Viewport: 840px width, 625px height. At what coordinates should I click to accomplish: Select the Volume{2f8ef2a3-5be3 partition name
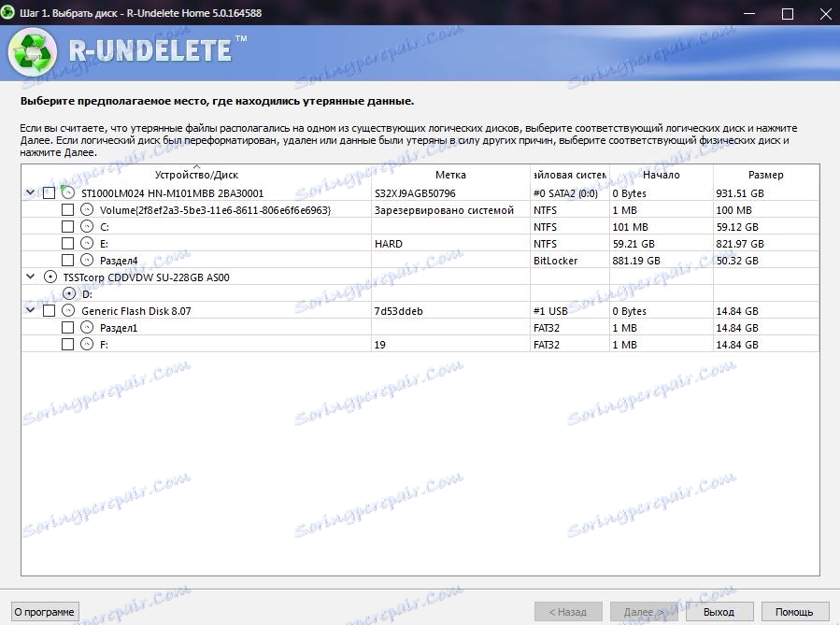click(215, 210)
